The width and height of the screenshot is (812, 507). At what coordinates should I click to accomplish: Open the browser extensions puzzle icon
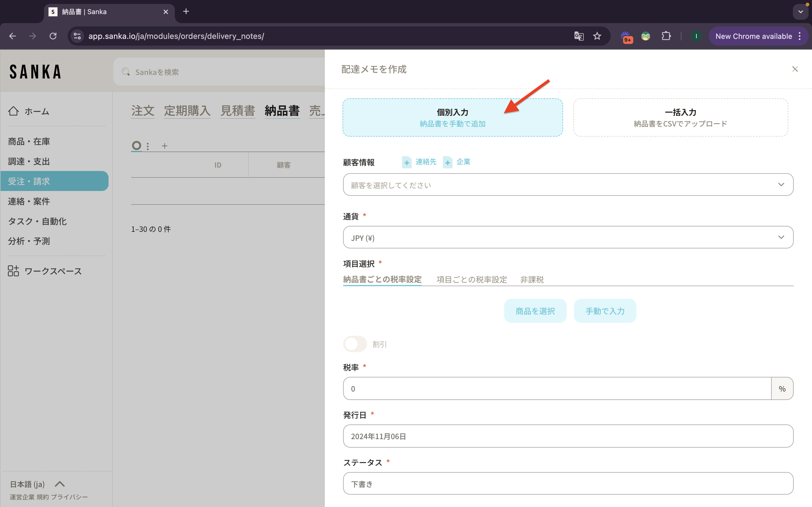(666, 36)
